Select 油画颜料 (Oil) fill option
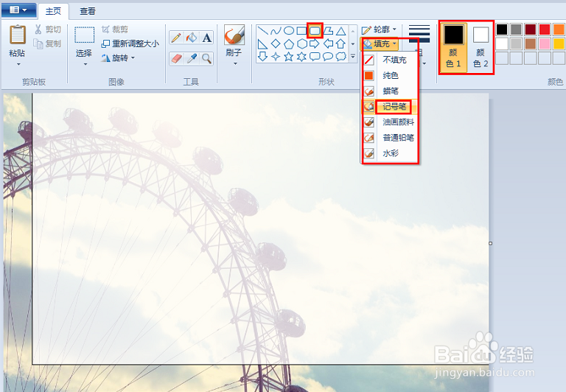The height and width of the screenshot is (392, 566). point(389,122)
